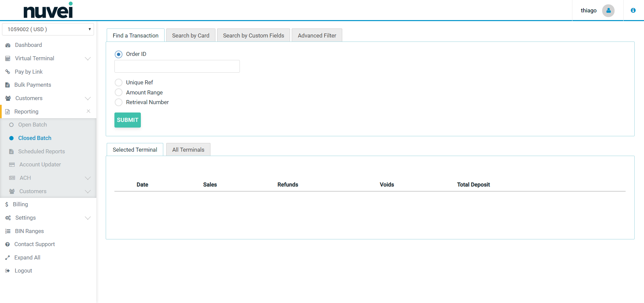Expand the Virtual Terminal menu chevron
Viewport: 644px width, 303px height.
(88, 59)
